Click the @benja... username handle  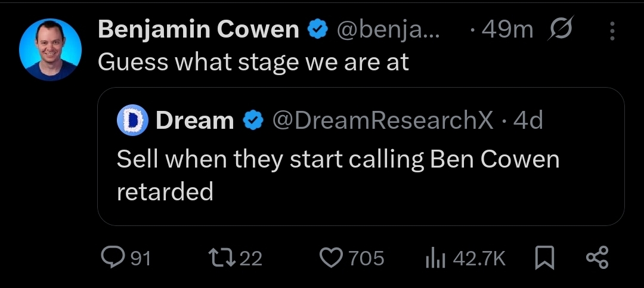(x=388, y=31)
